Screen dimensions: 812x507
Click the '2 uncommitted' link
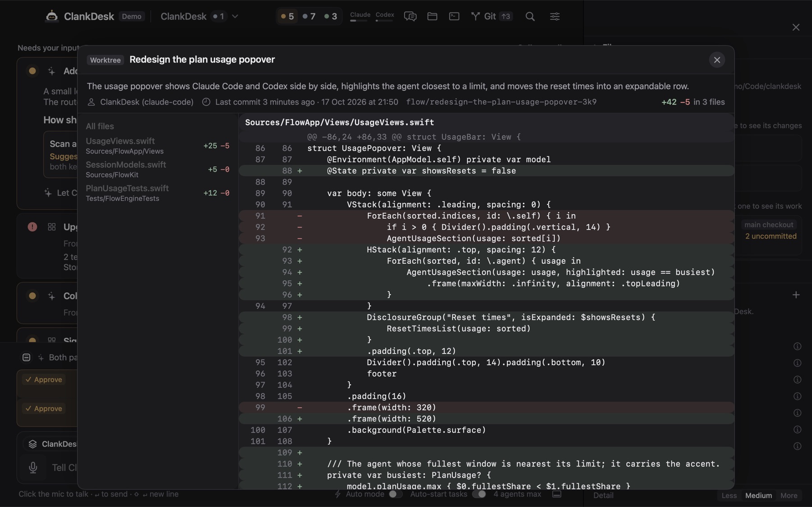click(770, 236)
